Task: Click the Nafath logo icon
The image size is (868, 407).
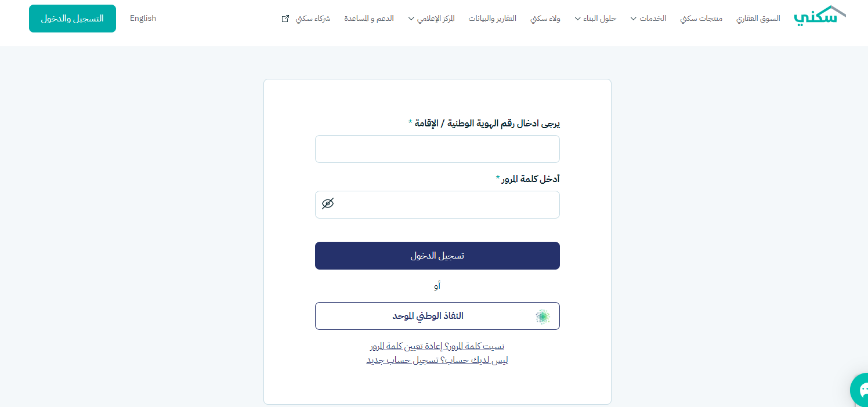Action: point(542,316)
